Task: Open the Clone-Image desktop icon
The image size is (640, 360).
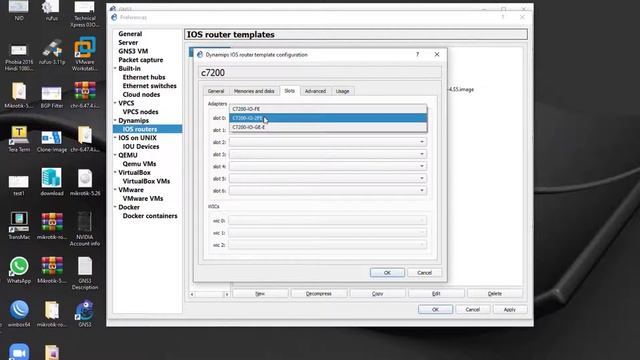Action: [x=52, y=141]
